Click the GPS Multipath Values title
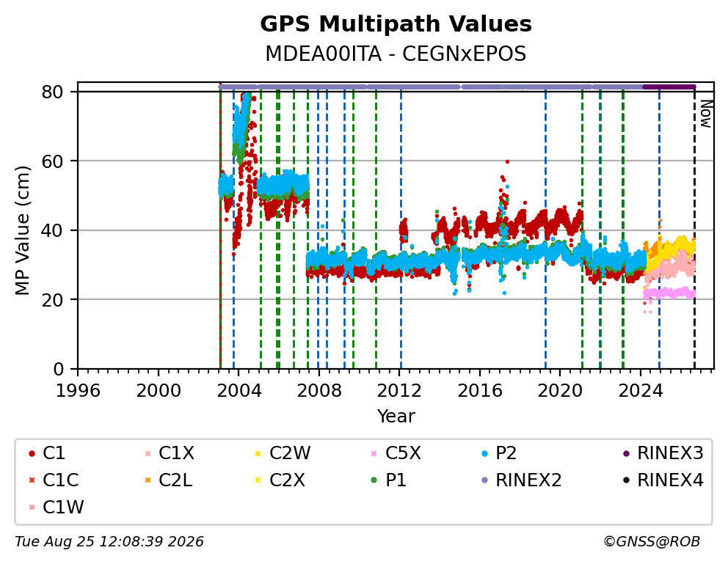This screenshot has height=564, width=728. click(396, 24)
